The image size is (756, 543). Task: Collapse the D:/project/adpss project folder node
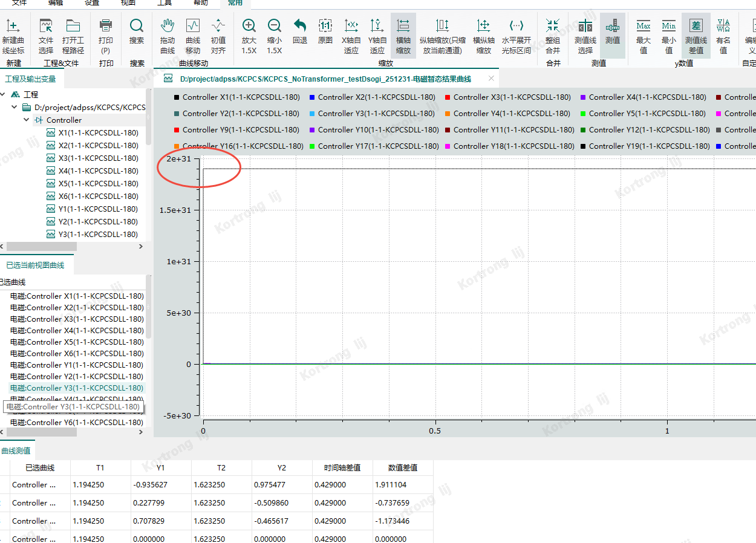[x=15, y=107]
